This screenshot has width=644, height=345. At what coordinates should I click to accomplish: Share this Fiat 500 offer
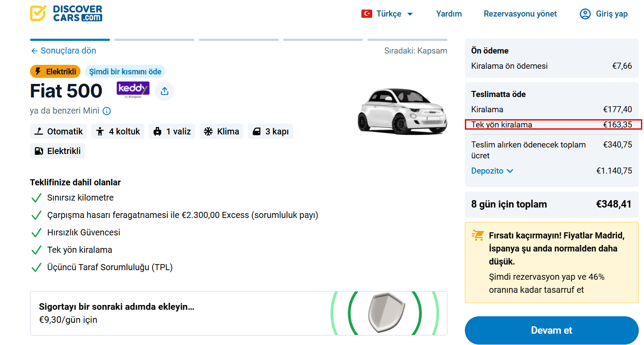click(x=164, y=91)
